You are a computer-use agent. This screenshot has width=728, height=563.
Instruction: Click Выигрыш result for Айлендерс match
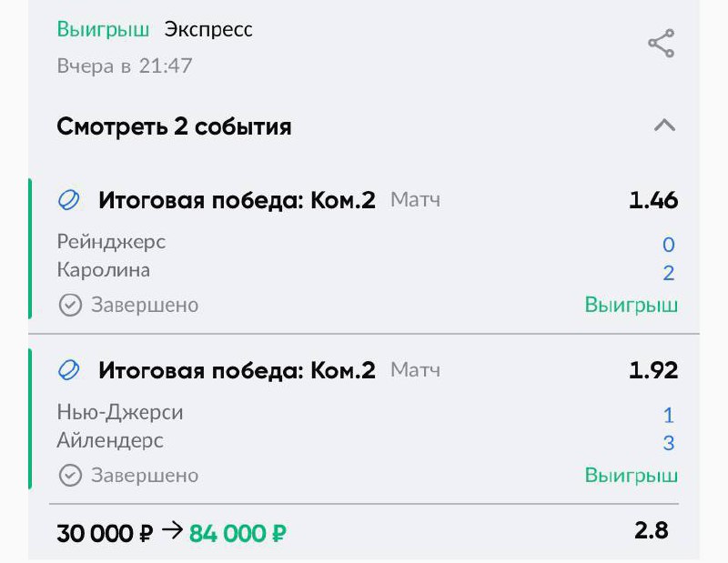[631, 475]
